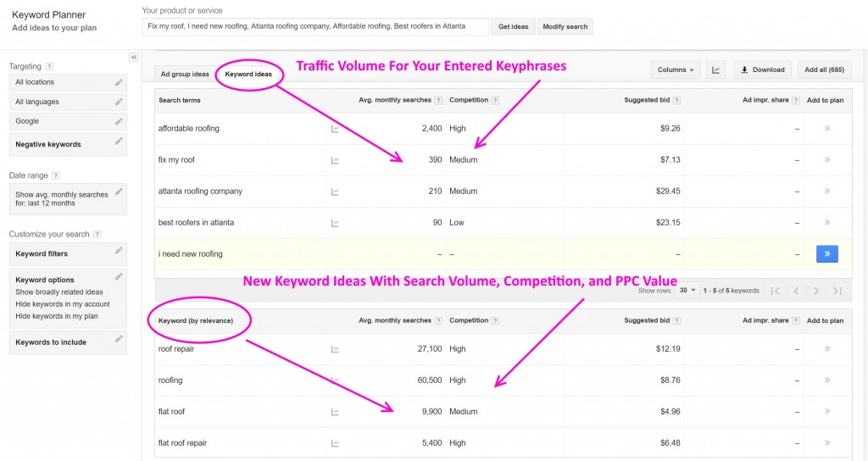Collapse the left sidebar panel arrow
The image size is (868, 461).
(133, 58)
